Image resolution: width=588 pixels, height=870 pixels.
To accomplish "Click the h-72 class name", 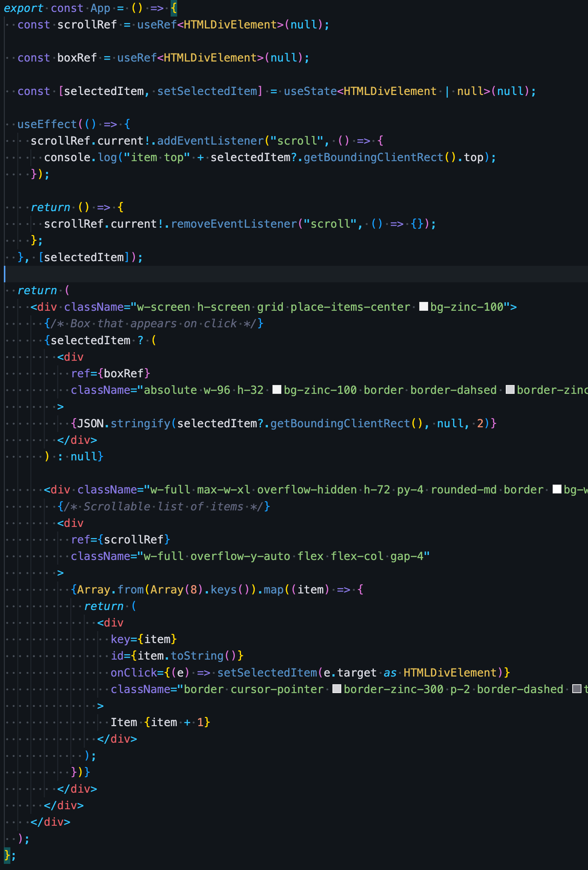I will coord(377,490).
